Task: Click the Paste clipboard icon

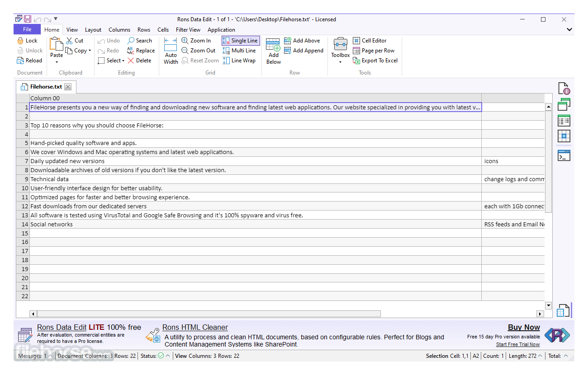Action: pyautogui.click(x=57, y=45)
